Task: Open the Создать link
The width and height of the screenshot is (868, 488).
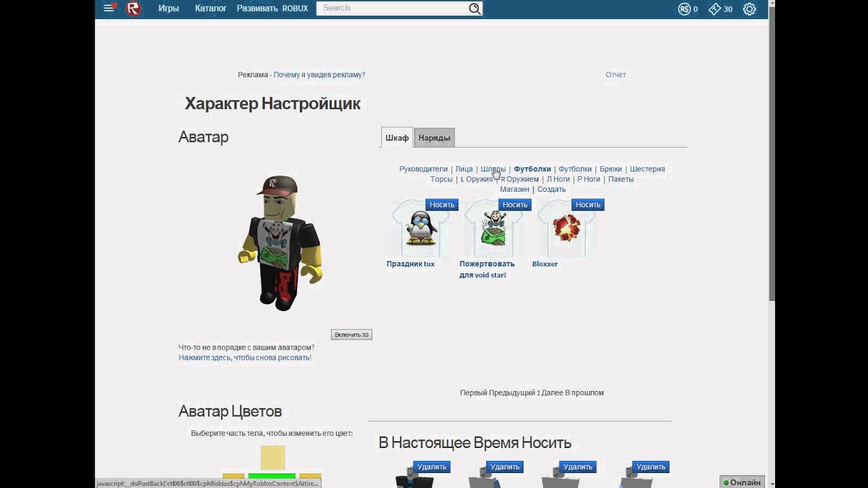Action: [551, 189]
